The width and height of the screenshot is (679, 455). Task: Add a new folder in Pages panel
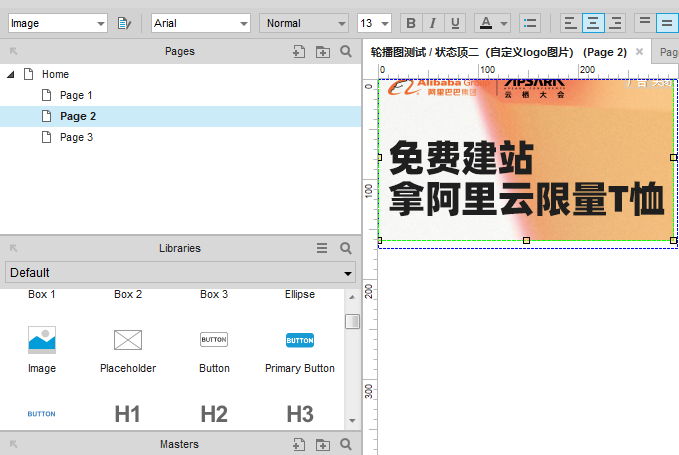(x=323, y=52)
